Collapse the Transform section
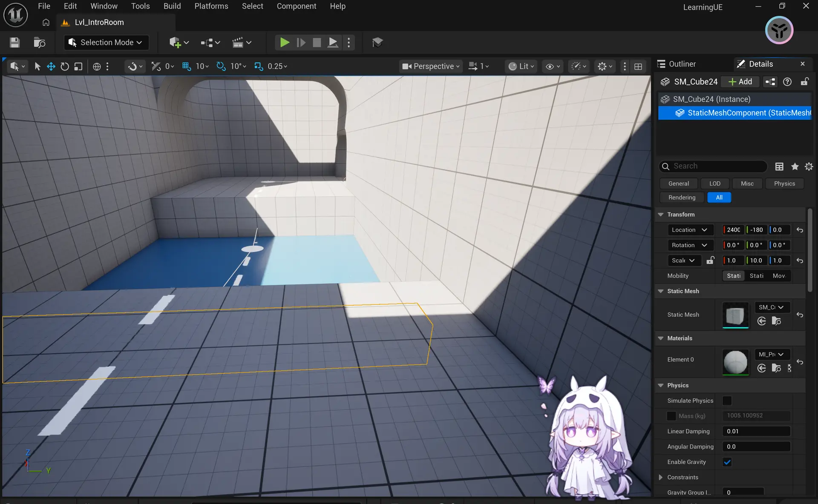The width and height of the screenshot is (818, 504). [x=661, y=215]
